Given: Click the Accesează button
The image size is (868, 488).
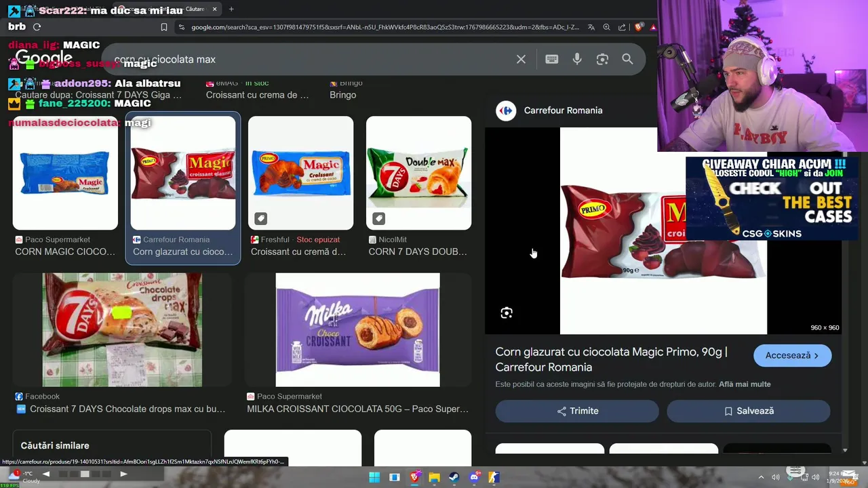Looking at the screenshot, I should (x=792, y=355).
